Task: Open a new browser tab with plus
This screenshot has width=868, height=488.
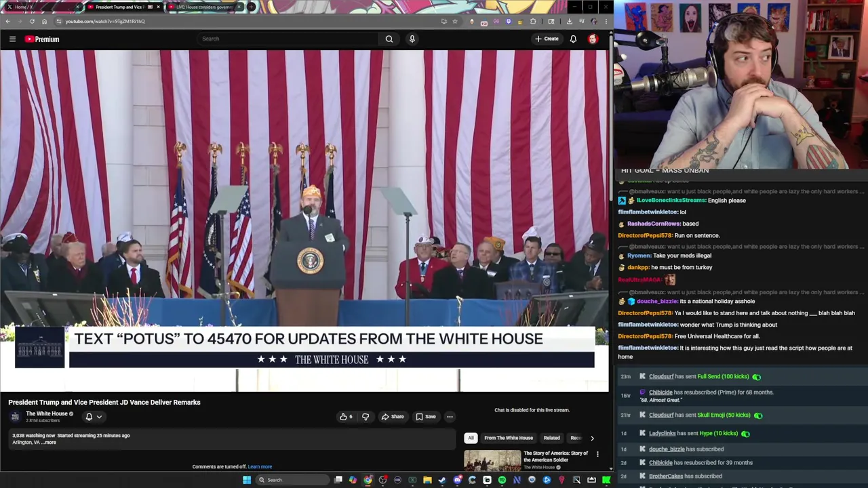Action: [x=251, y=7]
